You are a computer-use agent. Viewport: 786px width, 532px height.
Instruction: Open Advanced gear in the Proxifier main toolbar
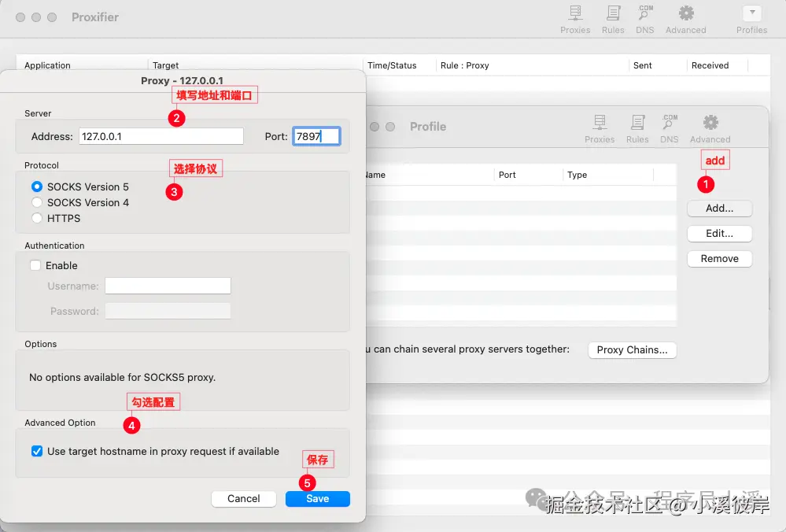(686, 19)
